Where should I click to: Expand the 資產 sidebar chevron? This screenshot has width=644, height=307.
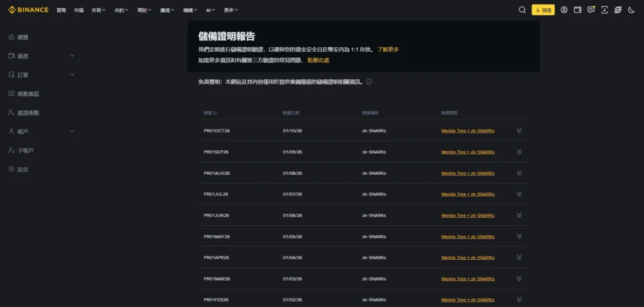pos(72,56)
